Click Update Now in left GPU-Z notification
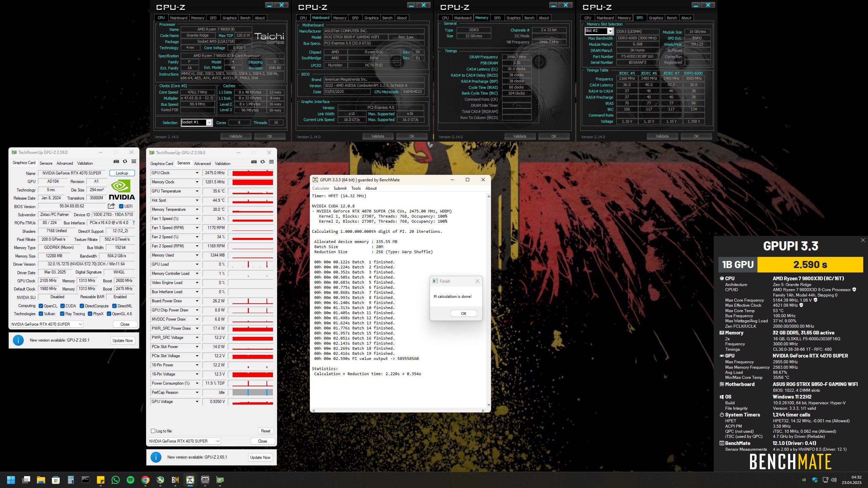The width and height of the screenshot is (868, 488). [x=123, y=341]
